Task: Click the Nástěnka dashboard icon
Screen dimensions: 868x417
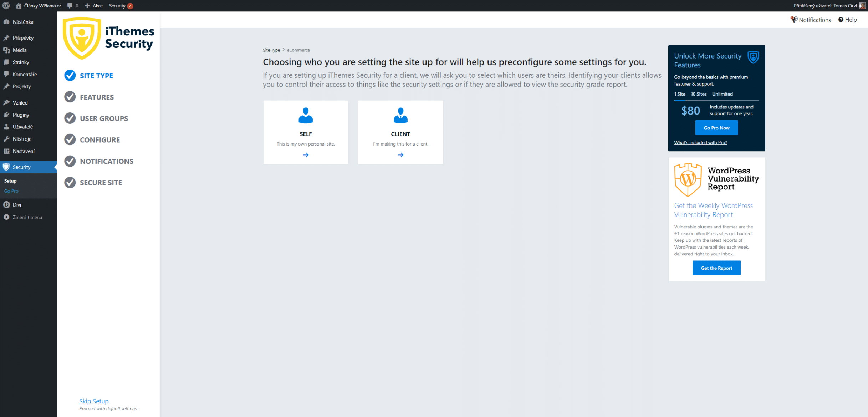Action: [x=6, y=22]
